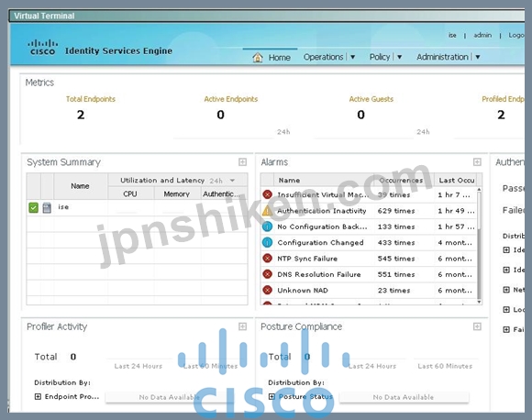
Task: Open the Configuration Changed alarm
Action: [320, 243]
